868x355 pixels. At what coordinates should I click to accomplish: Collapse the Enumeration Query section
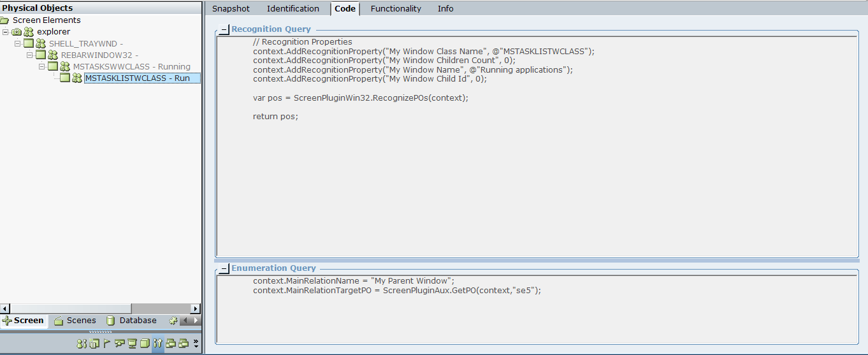tap(224, 268)
